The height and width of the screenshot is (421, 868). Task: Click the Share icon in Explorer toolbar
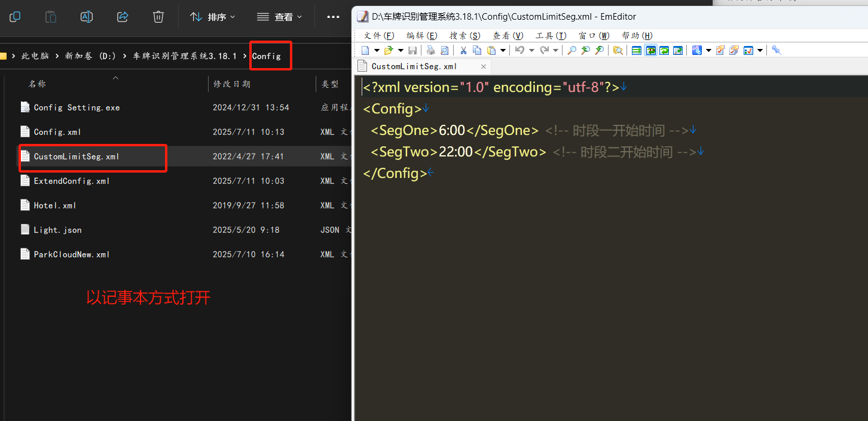click(123, 17)
